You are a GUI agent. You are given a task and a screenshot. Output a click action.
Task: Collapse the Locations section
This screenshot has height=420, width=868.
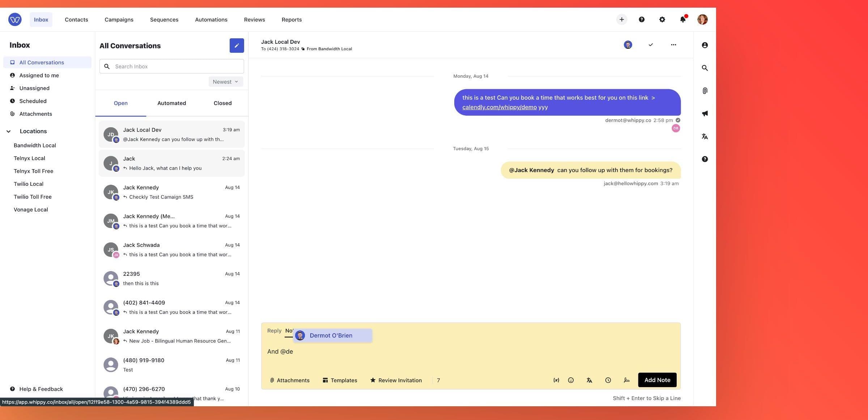[9, 131]
